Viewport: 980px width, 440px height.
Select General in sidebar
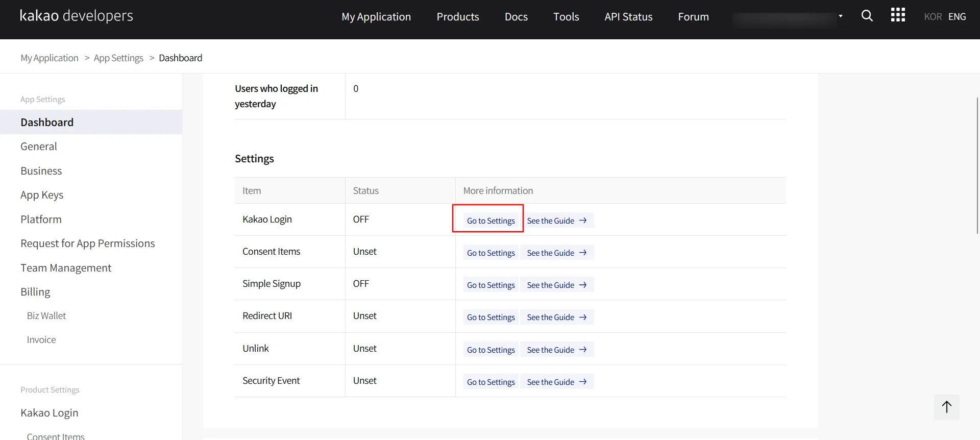[x=91, y=146]
